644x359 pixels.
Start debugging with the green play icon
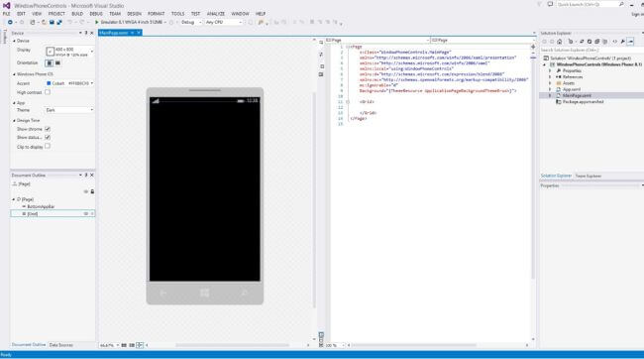97,22
